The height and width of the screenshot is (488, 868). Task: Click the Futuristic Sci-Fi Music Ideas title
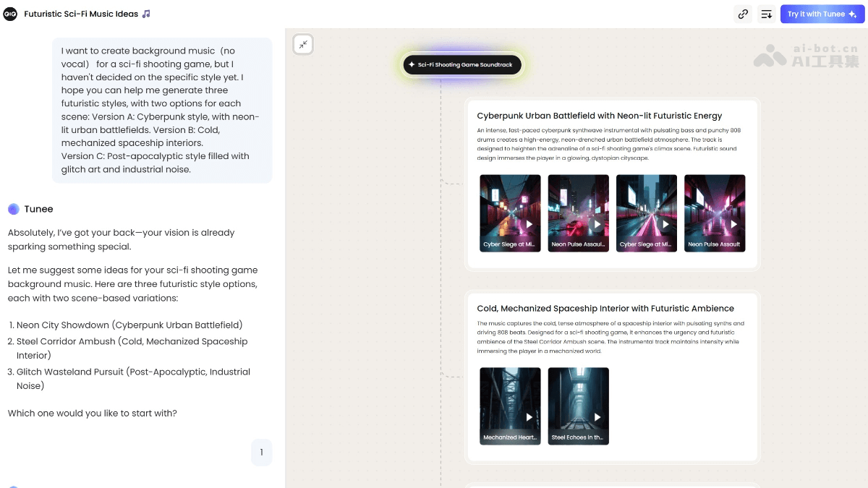[81, 14]
